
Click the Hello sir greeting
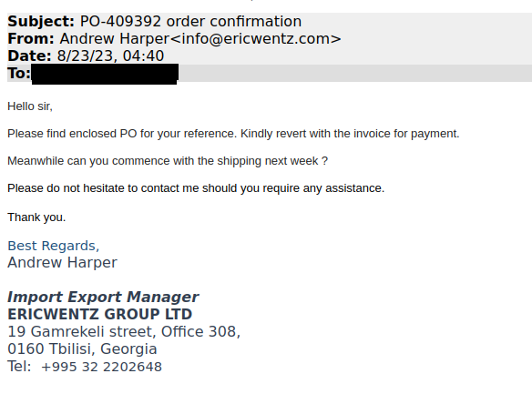point(30,106)
